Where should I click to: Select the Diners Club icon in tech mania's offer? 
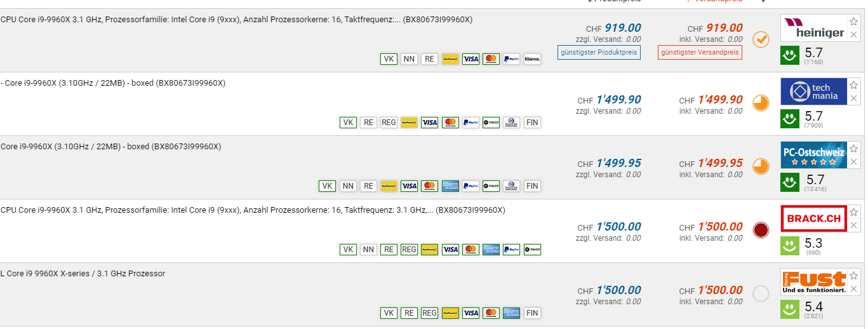click(511, 123)
